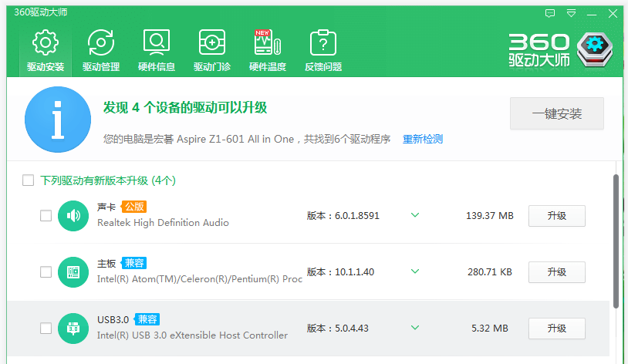Click the feedback chat icon in title bar
Viewport: 628px width, 364px height.
tap(550, 13)
